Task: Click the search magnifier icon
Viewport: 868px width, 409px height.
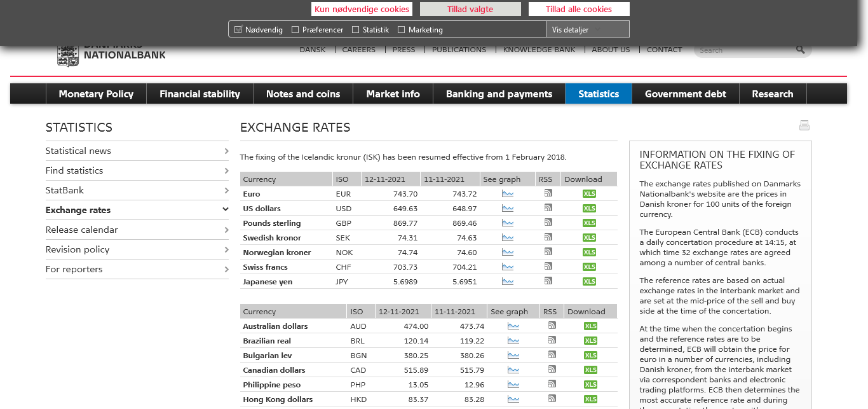Action: [x=800, y=50]
